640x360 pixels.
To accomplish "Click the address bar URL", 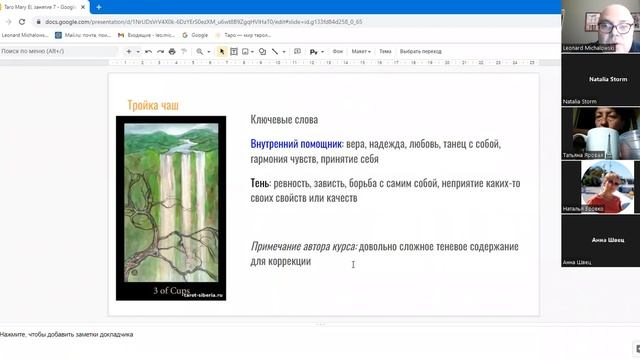I will coord(203,22).
